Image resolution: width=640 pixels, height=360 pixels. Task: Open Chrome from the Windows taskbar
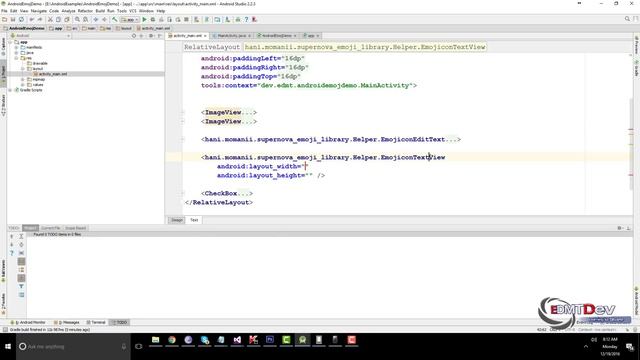click(172, 340)
